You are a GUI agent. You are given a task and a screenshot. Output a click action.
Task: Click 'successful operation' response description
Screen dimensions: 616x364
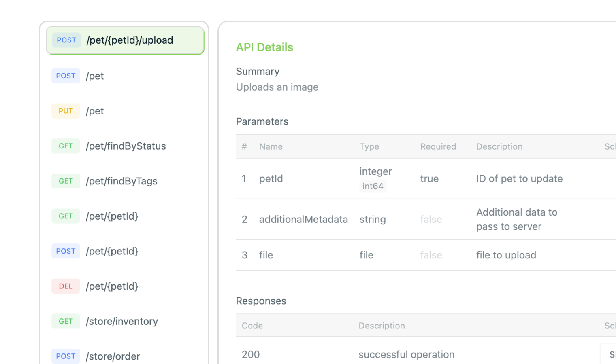407,355
